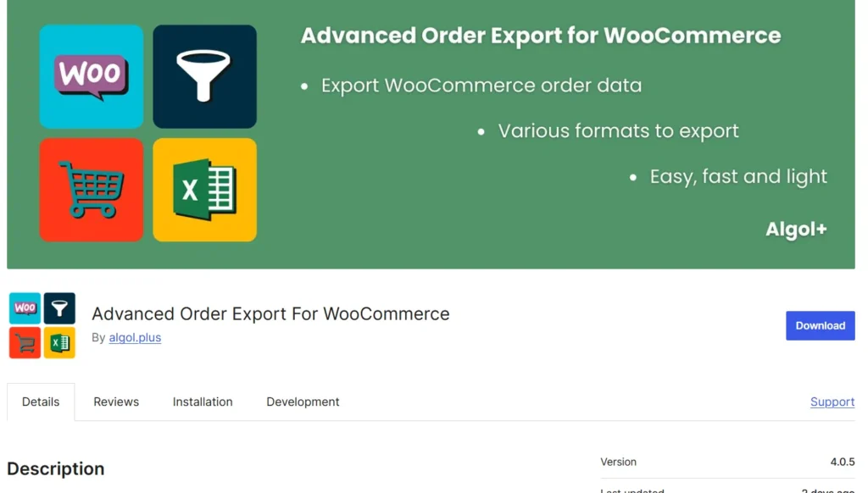The image size is (868, 493).
Task: Click the Description section heading
Action: click(55, 468)
